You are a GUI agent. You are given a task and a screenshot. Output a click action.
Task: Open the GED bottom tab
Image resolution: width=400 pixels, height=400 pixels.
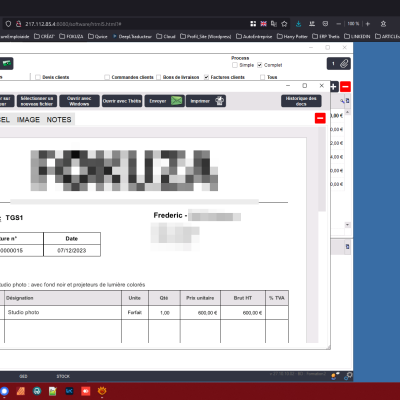[x=23, y=376]
